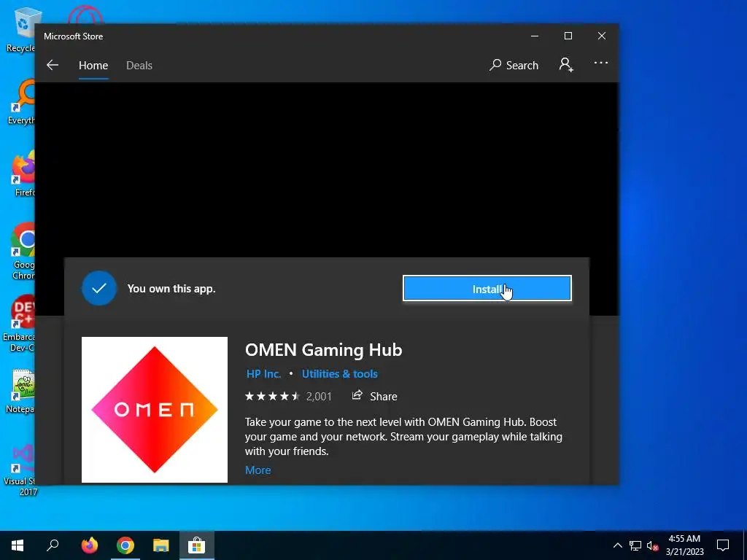Viewport: 747px width, 560px height.
Task: Open File Explorer from the taskbar
Action: point(161,545)
